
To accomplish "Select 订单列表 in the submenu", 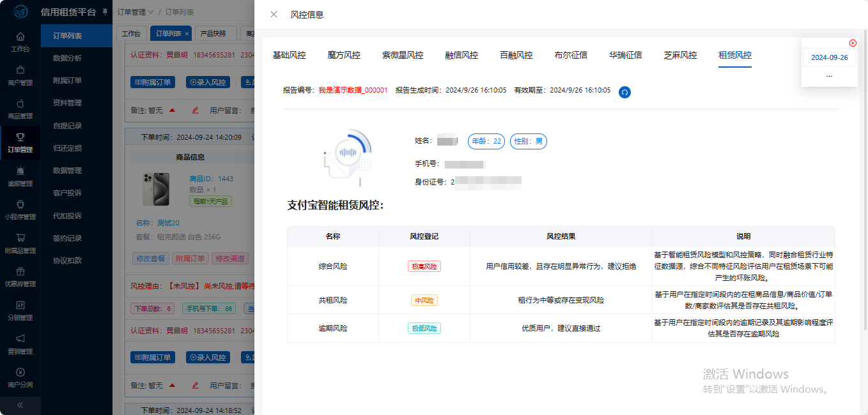I will [x=77, y=36].
